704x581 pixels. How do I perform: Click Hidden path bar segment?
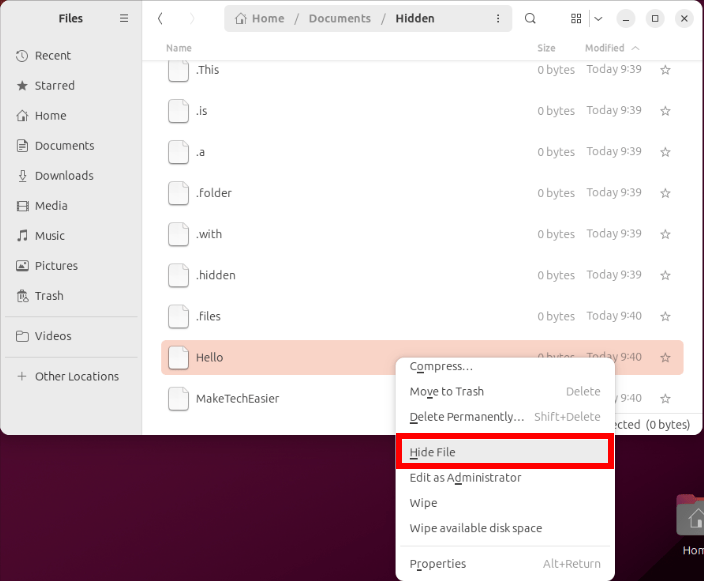(x=415, y=18)
